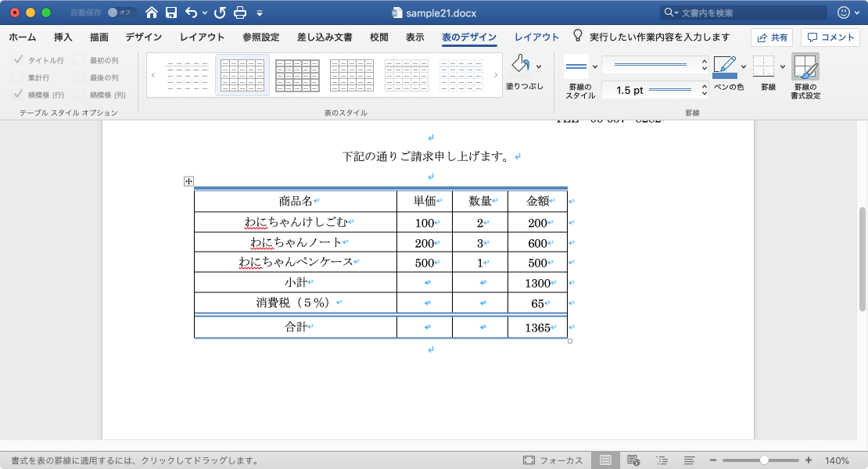Click the Home icon in title bar

pyautogui.click(x=151, y=13)
